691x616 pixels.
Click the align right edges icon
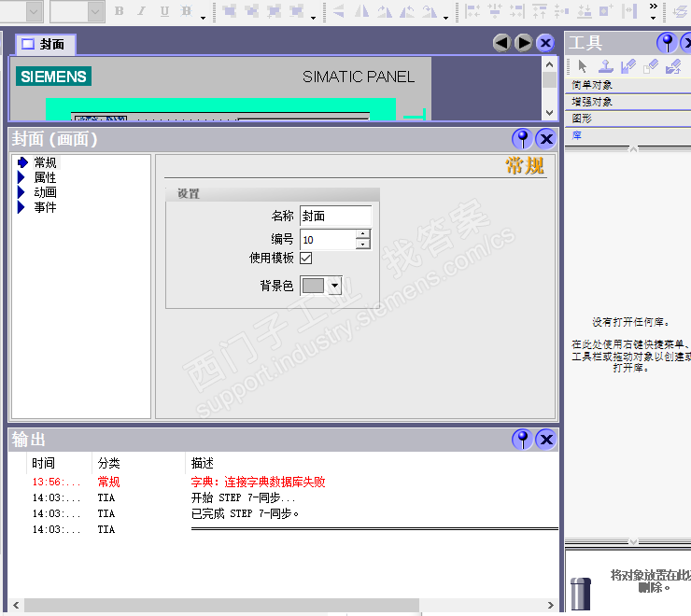[517, 11]
